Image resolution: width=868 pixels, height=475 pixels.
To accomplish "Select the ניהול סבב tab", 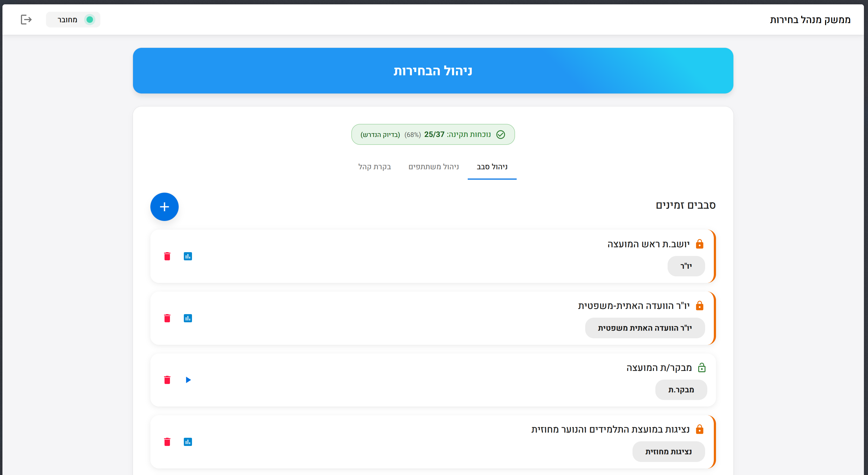I will pyautogui.click(x=492, y=167).
